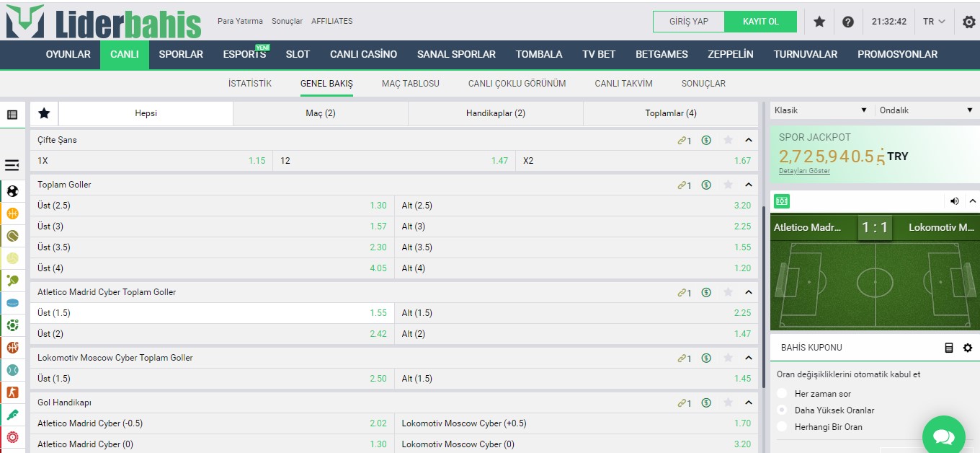The image size is (980, 453).
Task: Open CANLI CASINO menu item
Action: tap(363, 55)
